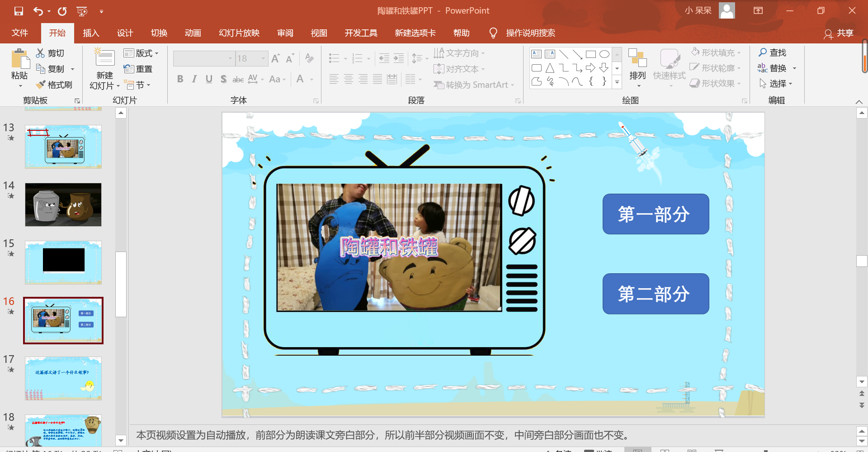
Task: Click the thumbnail pane scrollbar handle
Action: coord(121,284)
